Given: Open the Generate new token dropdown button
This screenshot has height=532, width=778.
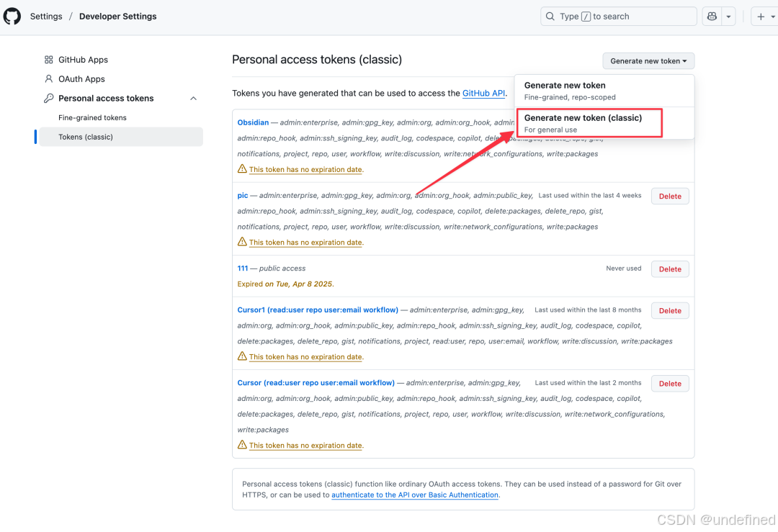Looking at the screenshot, I should pos(648,61).
